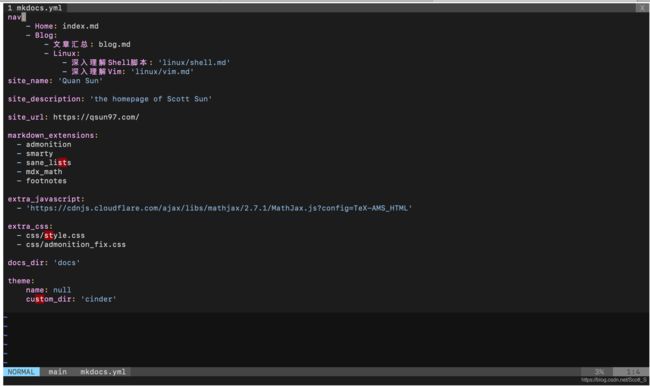Click the 'markdown_extensions' key

click(x=51, y=136)
